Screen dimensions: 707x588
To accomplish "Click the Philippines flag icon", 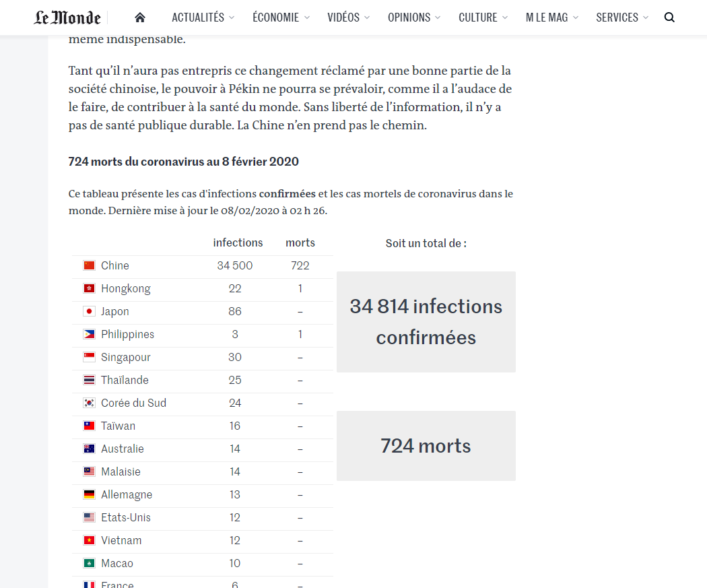I will coord(89,334).
